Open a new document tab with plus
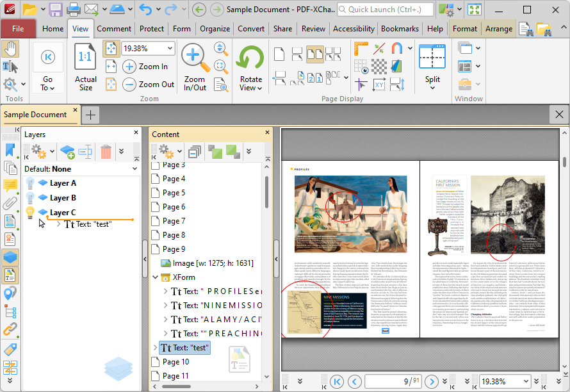Viewport: 570px width, 392px height. (x=90, y=115)
